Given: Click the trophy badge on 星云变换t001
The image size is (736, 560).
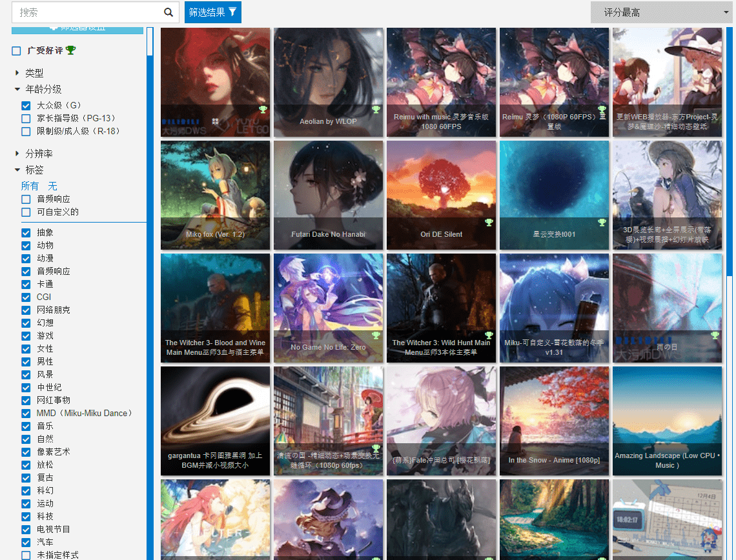Looking at the screenshot, I should [602, 223].
